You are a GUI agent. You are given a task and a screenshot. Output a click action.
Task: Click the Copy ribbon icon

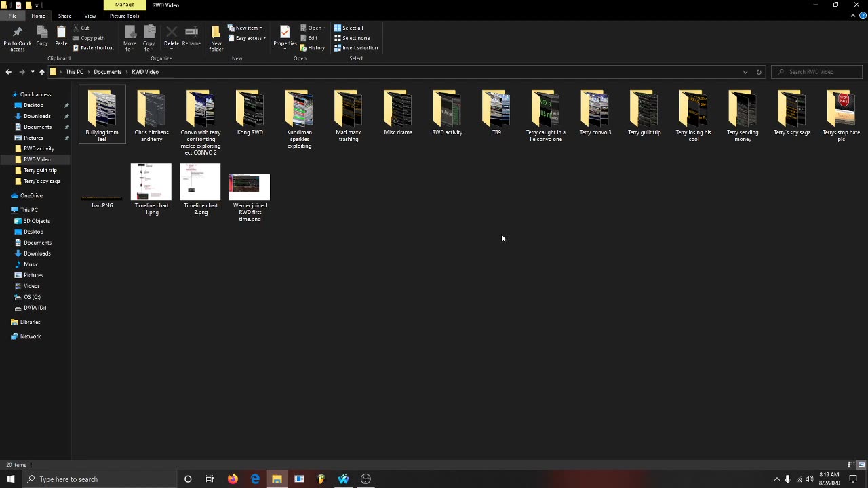(42, 37)
